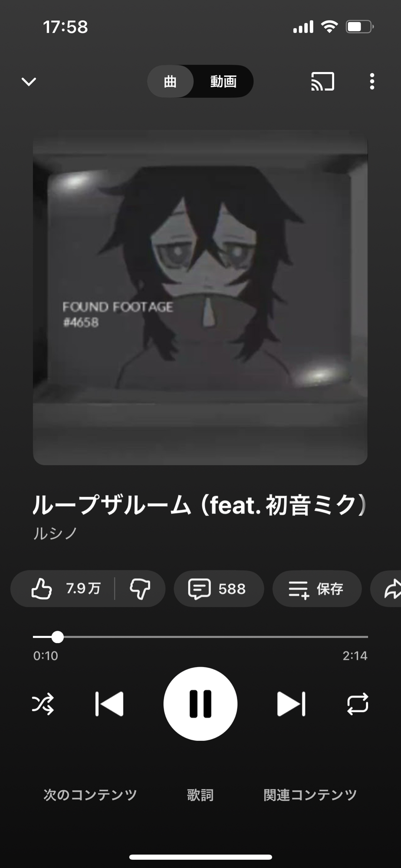Toggle shuffle playback
This screenshot has height=868, width=401.
click(43, 704)
